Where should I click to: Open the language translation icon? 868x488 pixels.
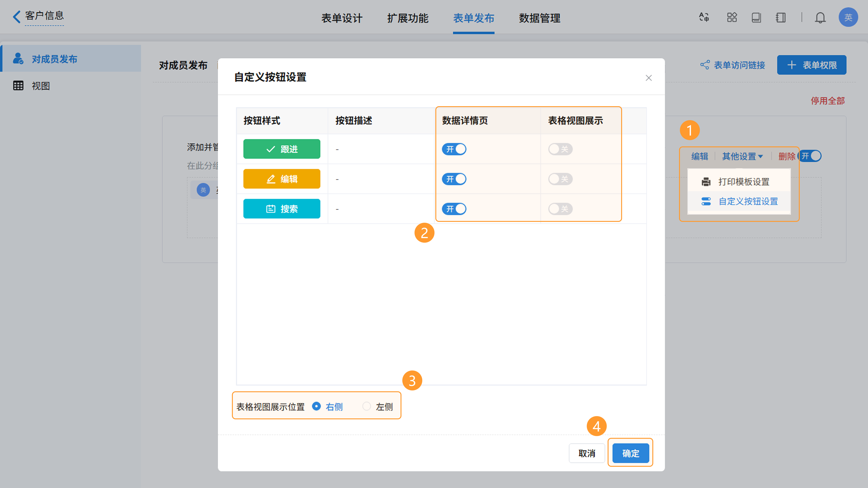point(704,17)
